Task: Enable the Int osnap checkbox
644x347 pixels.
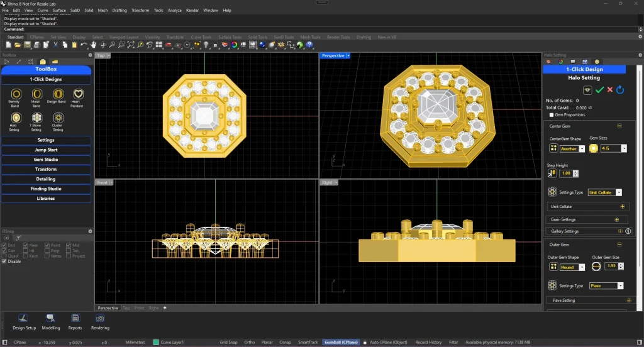Action: 25,250
